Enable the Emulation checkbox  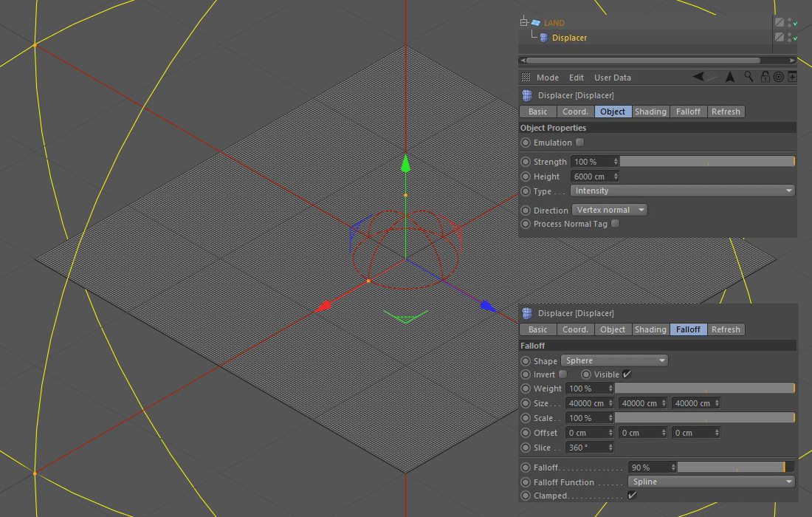[x=579, y=143]
